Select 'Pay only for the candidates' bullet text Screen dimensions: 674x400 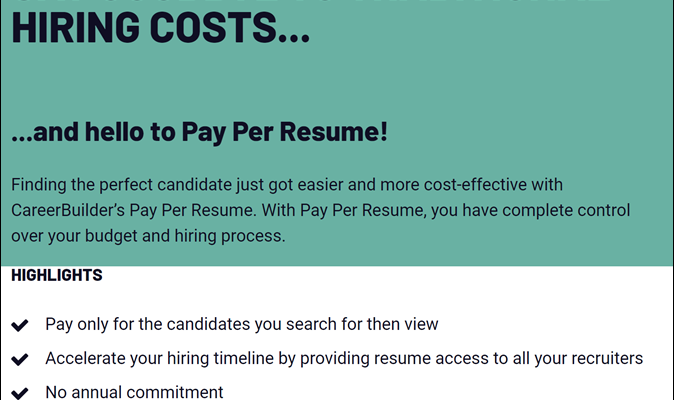tap(241, 325)
